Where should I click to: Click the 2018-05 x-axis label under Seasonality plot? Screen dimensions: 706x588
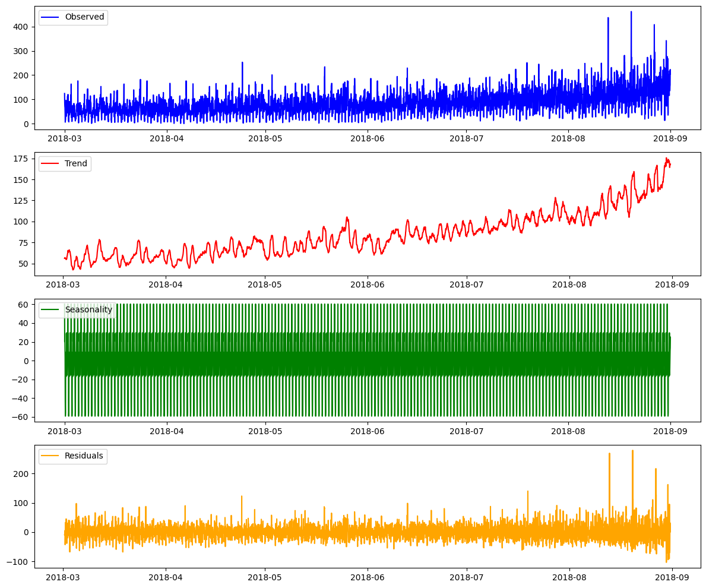tap(265, 431)
